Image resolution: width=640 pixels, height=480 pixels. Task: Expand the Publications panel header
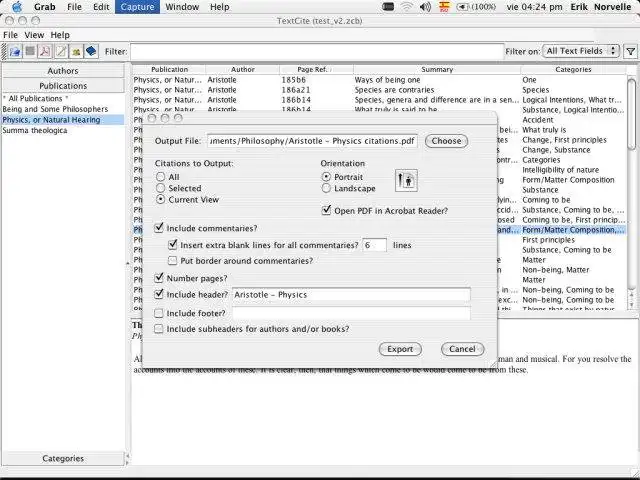tap(63, 86)
